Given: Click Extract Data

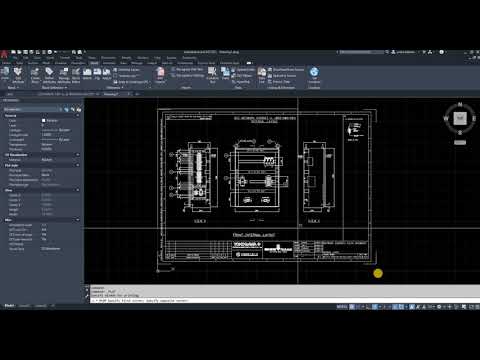Looking at the screenshot, I should point(279,82).
